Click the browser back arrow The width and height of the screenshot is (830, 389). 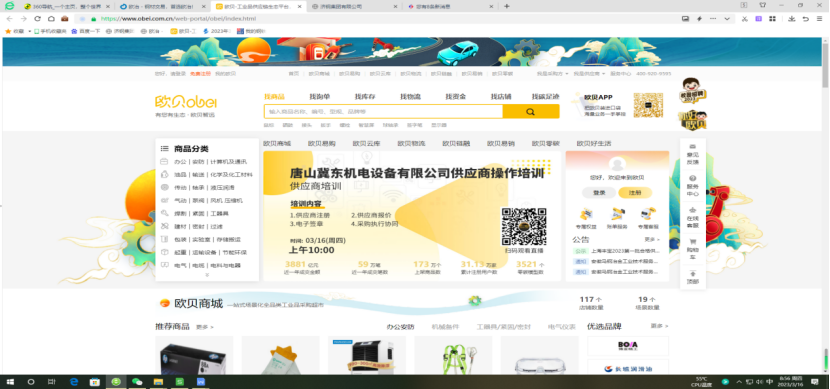(9, 19)
